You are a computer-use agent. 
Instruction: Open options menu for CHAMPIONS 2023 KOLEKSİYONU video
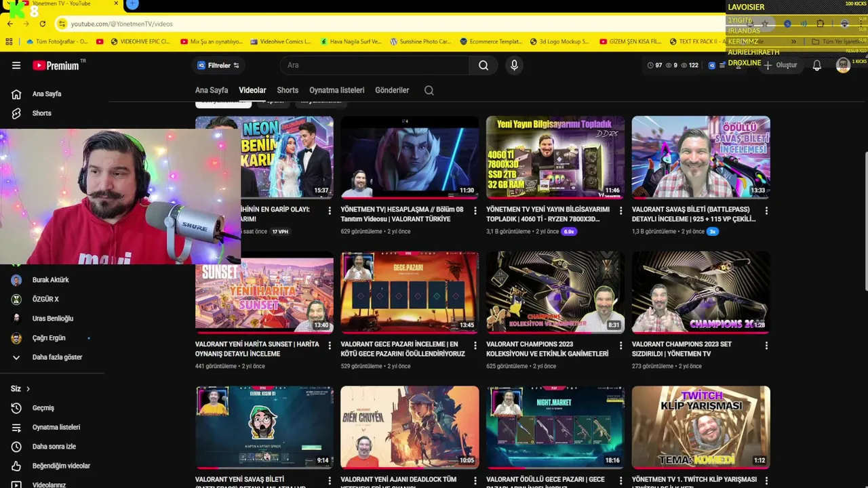tap(620, 346)
